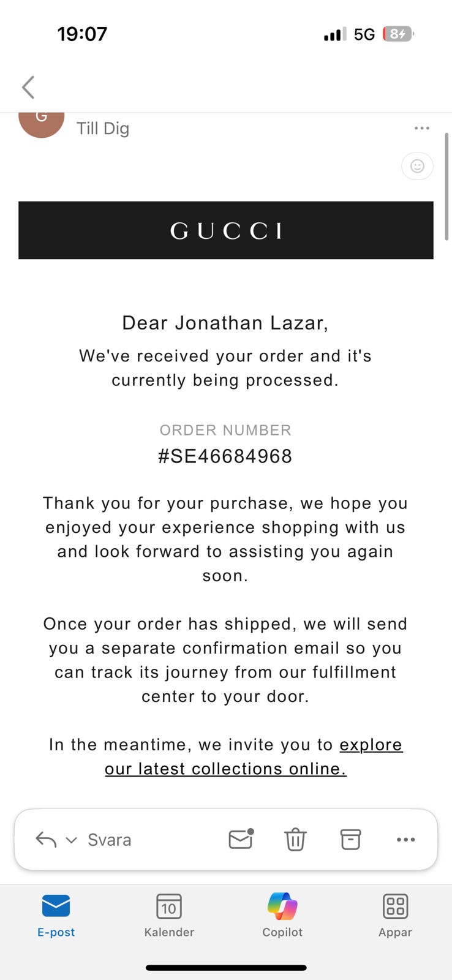Tap the order number #SE46684968
Viewport: 452px width, 980px height.
point(225,456)
